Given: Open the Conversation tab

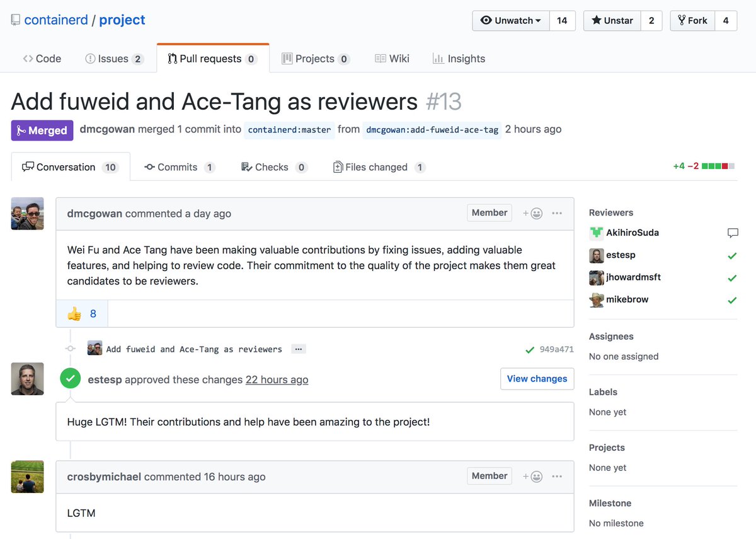Looking at the screenshot, I should pos(71,167).
